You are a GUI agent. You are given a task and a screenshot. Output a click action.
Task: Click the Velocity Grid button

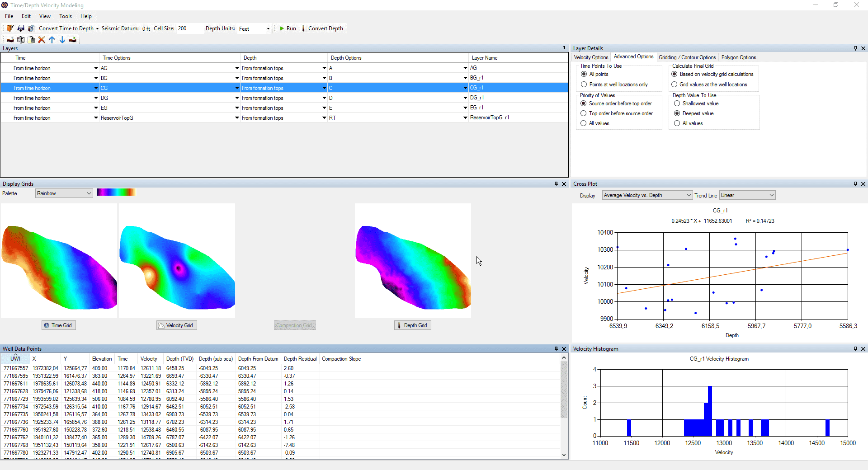176,325
